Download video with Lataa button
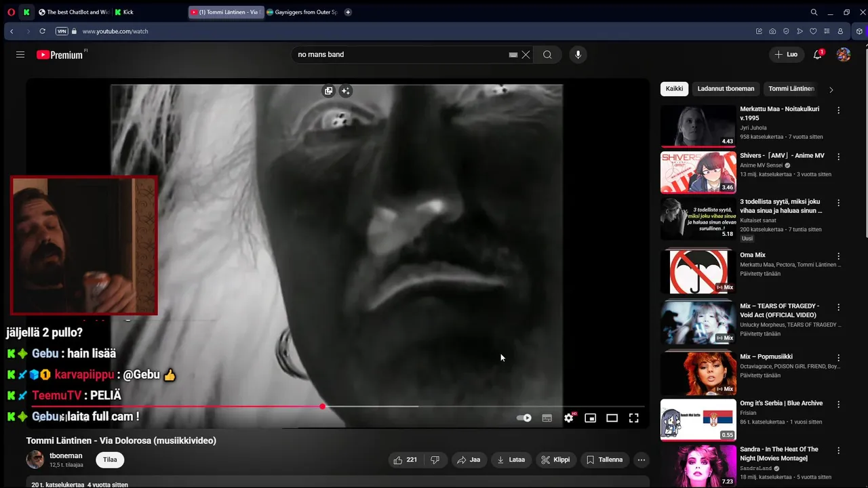 click(x=511, y=460)
